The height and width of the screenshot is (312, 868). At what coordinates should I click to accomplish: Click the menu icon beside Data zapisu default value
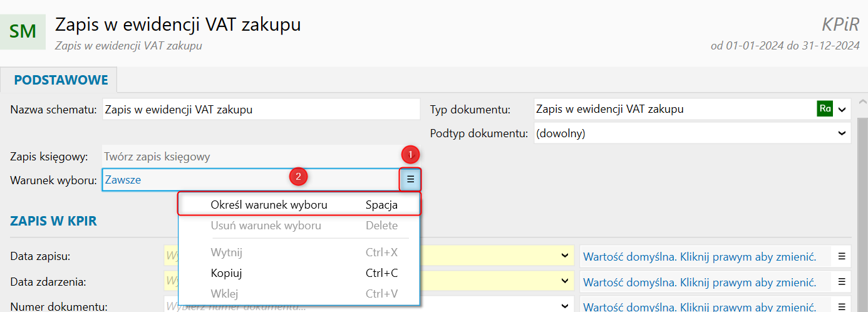click(842, 256)
